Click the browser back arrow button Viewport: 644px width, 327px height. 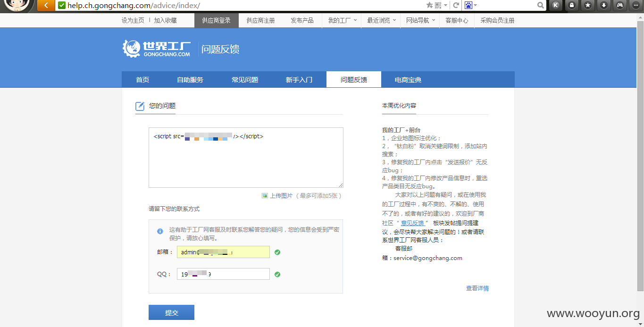click(x=46, y=5)
